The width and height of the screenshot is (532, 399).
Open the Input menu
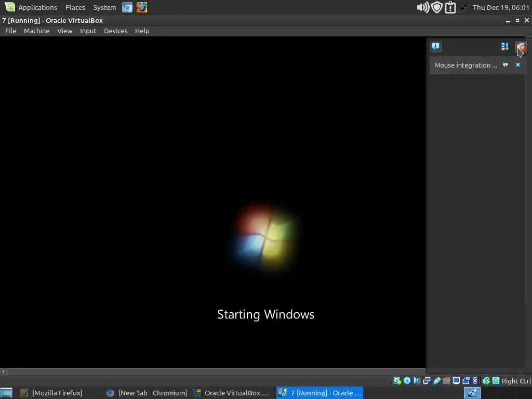88,31
